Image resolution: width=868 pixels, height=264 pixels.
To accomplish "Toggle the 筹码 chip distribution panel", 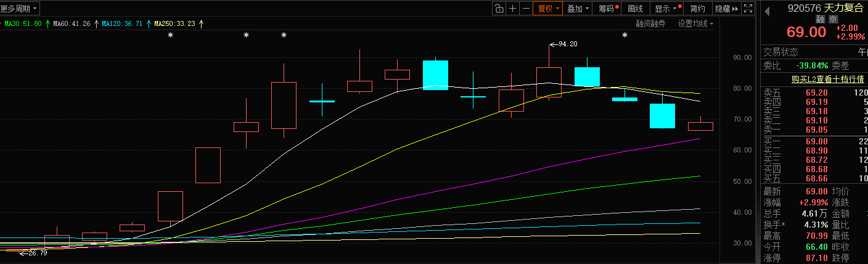I will [608, 9].
